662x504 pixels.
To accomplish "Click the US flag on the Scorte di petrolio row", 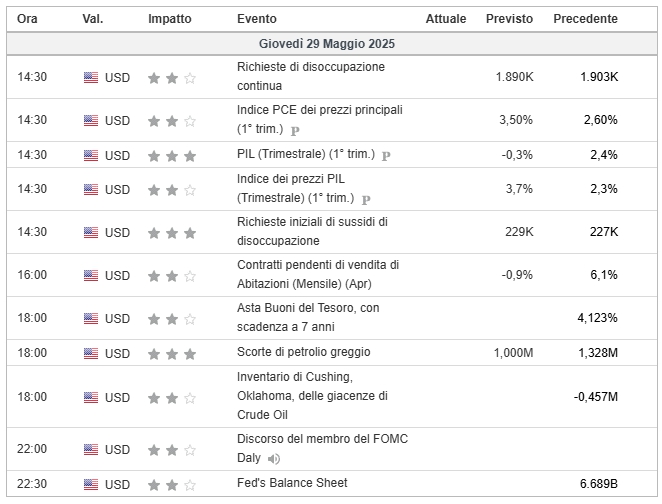I will tap(91, 353).
